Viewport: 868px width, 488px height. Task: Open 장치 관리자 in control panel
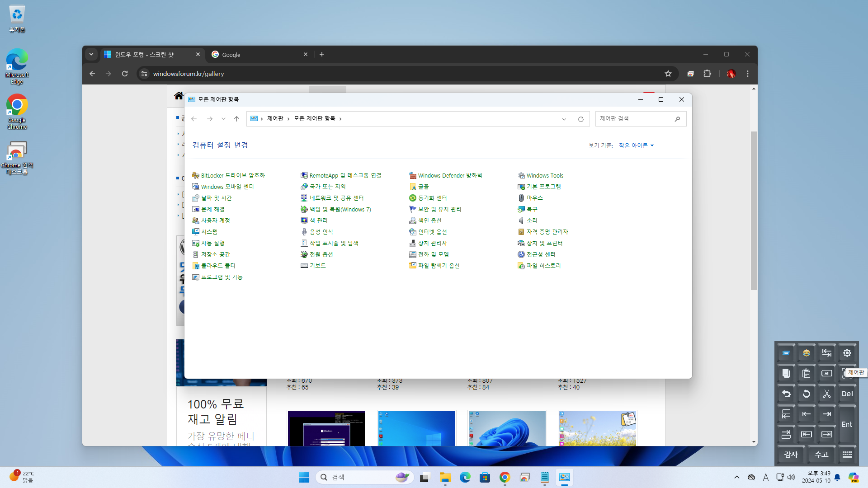click(428, 243)
